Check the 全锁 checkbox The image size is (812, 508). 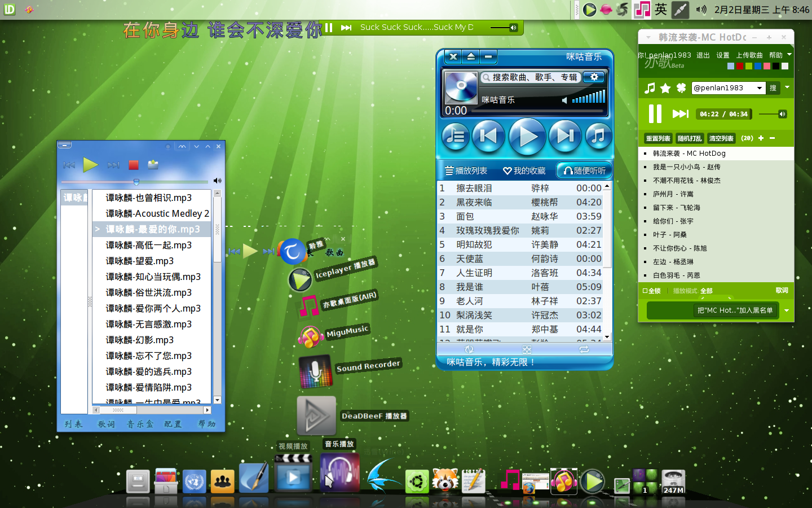(645, 291)
